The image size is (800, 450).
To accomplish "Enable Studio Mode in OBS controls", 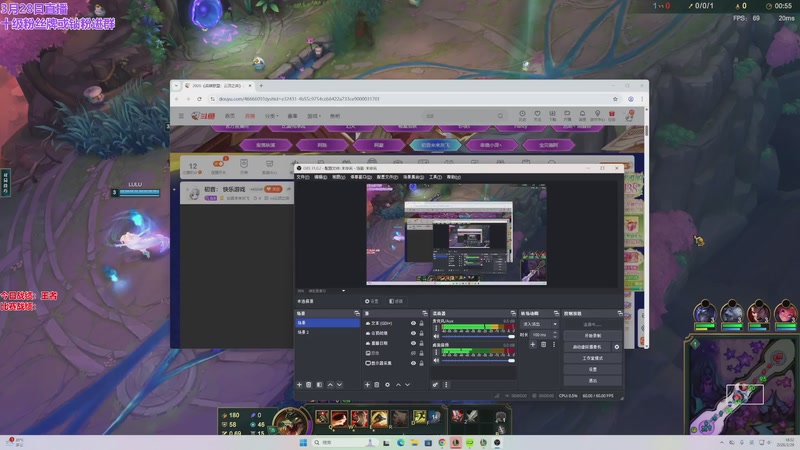I will (592, 358).
